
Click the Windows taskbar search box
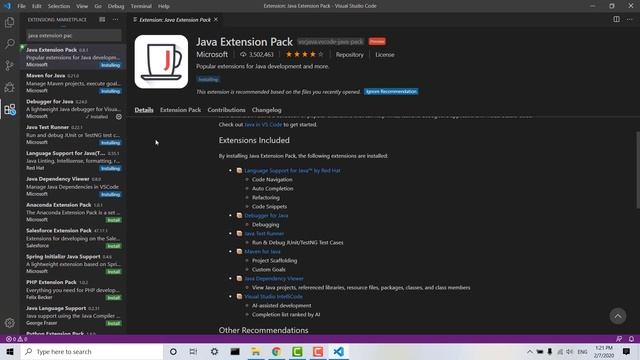pos(92,351)
